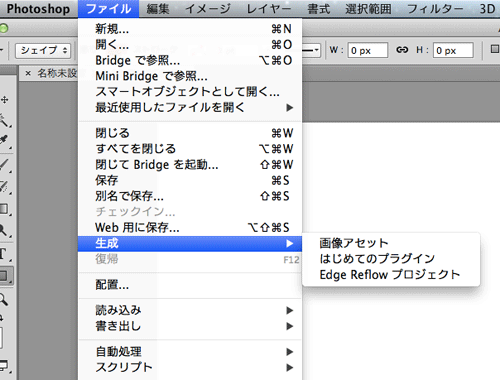
Task: Choose Edge Reflow プロジェクト menu entry
Action: pos(391,275)
